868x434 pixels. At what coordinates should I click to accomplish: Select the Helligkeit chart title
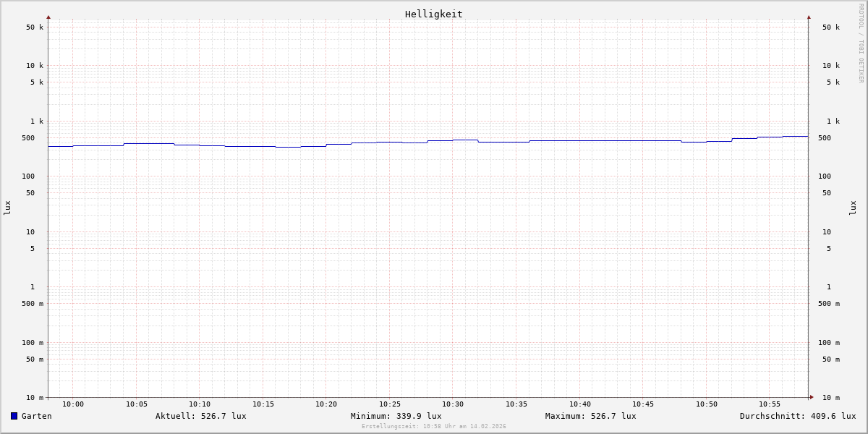433,14
